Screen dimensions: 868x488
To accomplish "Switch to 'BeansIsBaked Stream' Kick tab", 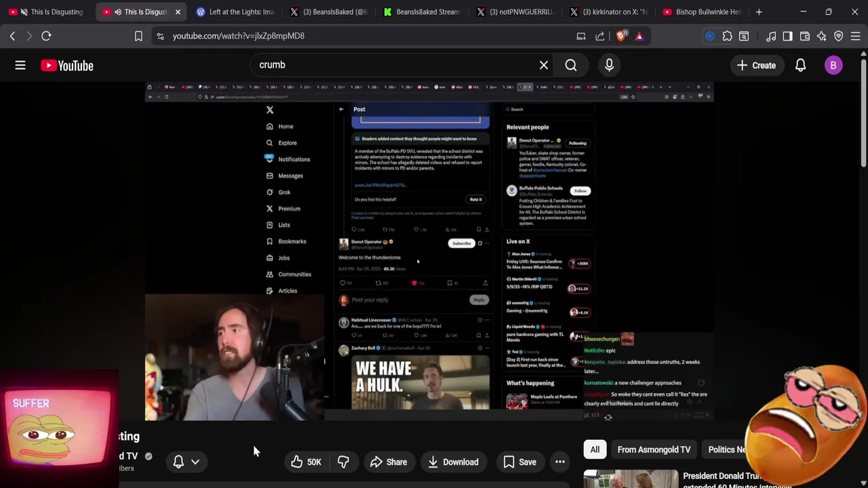I will 422,12.
